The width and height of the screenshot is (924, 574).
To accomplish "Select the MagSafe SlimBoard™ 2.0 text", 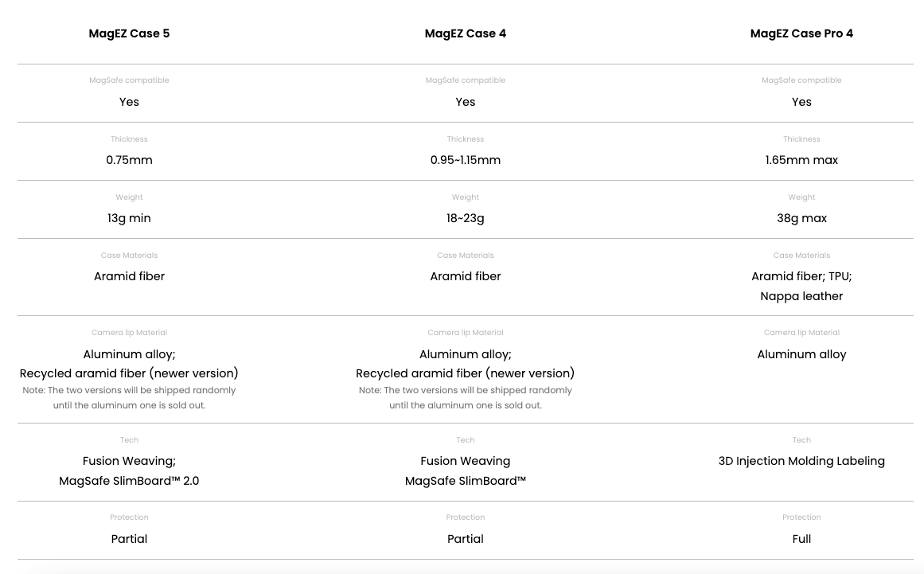I will coord(129,481).
